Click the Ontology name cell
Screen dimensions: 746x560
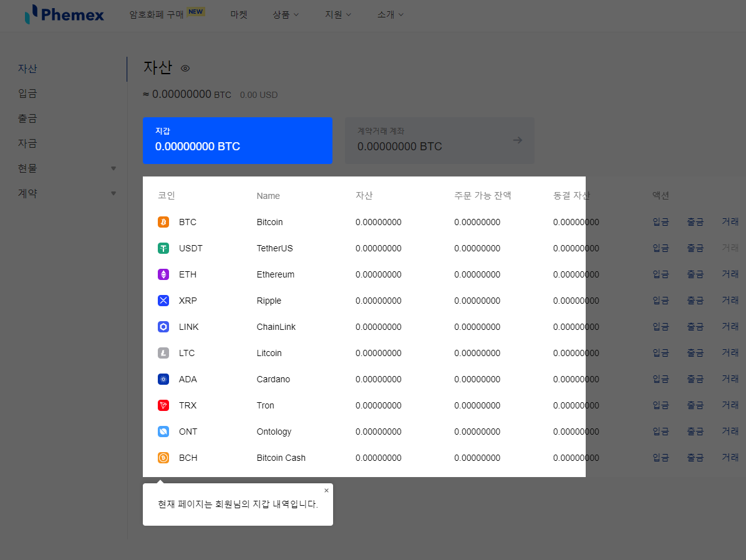pos(274,432)
